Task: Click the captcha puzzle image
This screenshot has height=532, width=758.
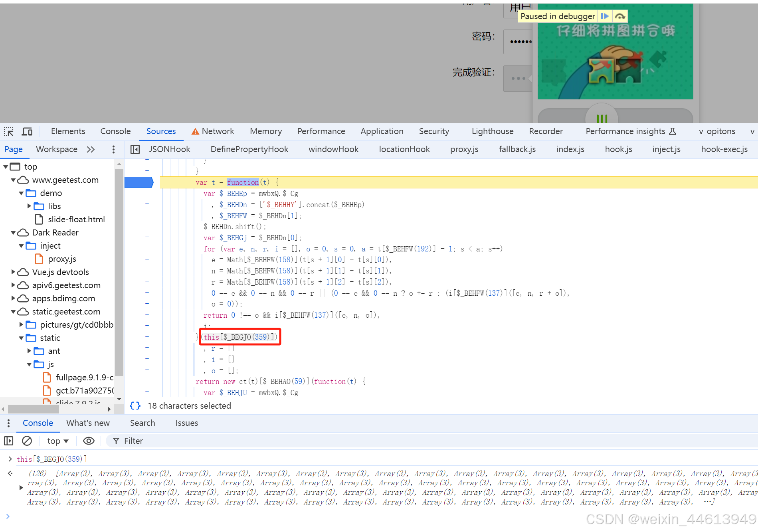Action: point(615,51)
